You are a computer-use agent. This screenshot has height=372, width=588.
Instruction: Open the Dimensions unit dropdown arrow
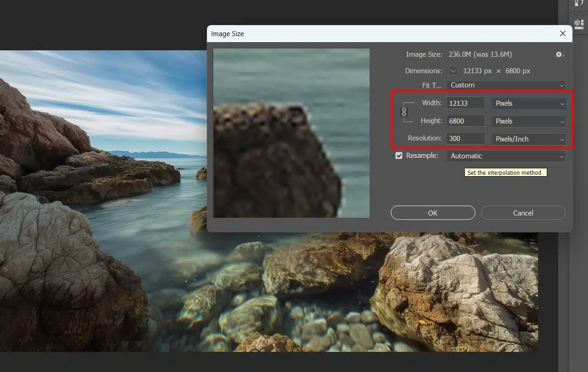click(453, 71)
